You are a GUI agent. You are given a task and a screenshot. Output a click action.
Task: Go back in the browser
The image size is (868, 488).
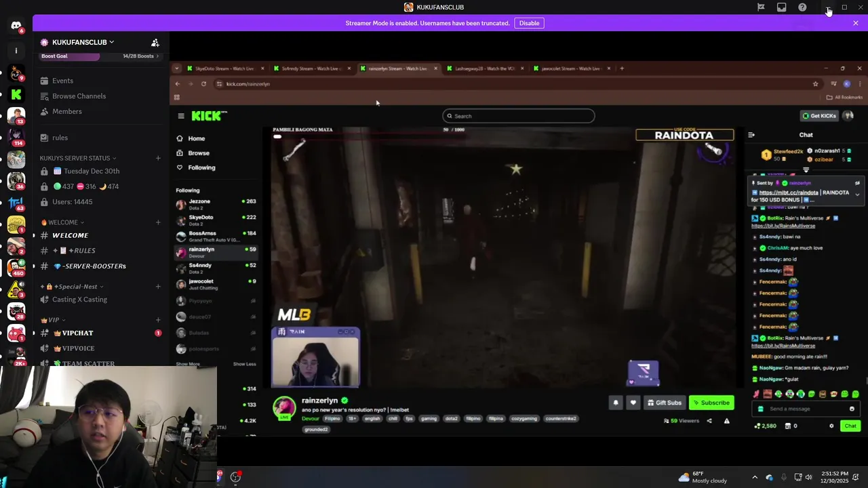pos(178,84)
